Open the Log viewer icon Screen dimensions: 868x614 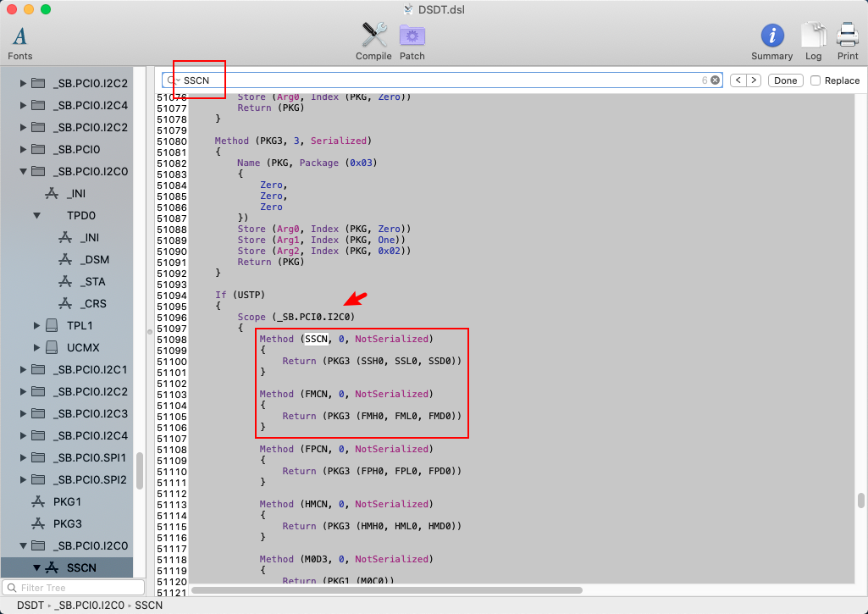pos(813,36)
